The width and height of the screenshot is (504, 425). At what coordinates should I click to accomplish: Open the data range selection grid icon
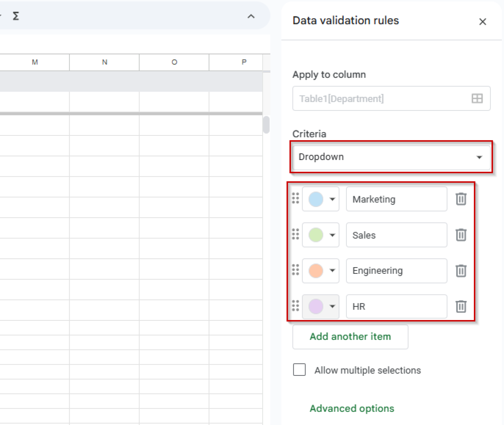pyautogui.click(x=477, y=98)
